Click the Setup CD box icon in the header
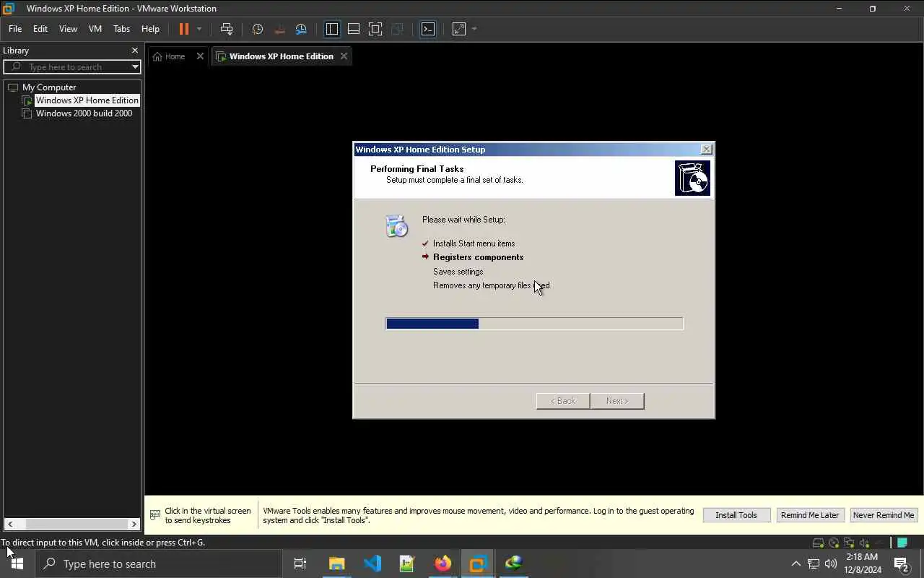 tap(692, 178)
